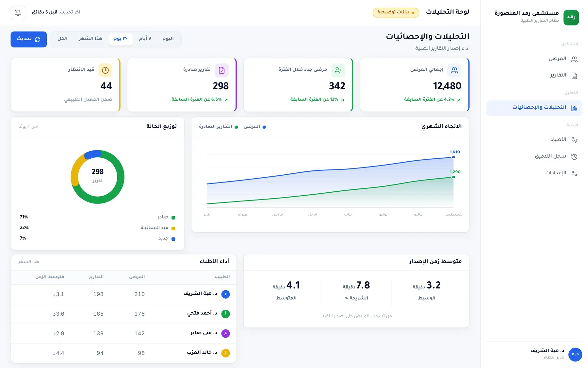588x368 pixels.
Task: Open سجل التدقيق from sidebar
Action: tap(534, 156)
